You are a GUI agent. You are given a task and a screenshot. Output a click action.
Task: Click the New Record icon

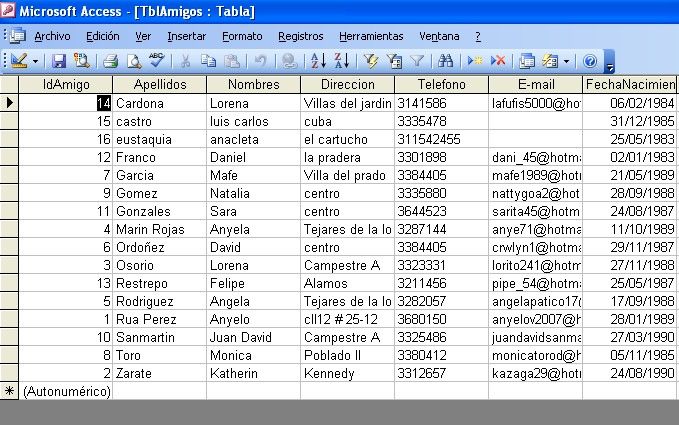476,61
